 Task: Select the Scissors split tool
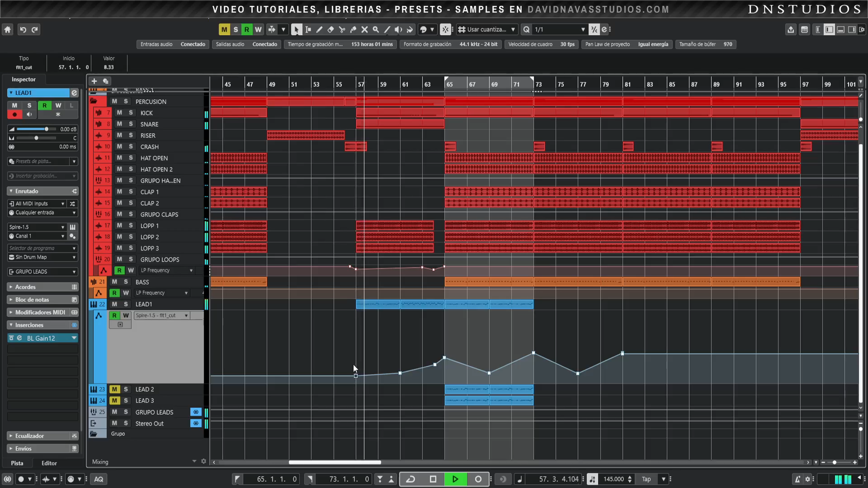pos(342,30)
